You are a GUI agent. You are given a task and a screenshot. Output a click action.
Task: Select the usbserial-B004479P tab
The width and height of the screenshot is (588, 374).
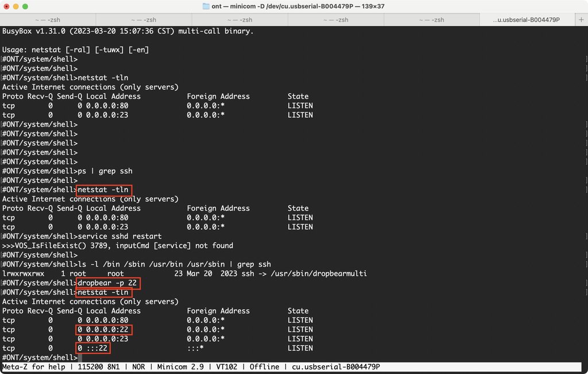point(527,20)
